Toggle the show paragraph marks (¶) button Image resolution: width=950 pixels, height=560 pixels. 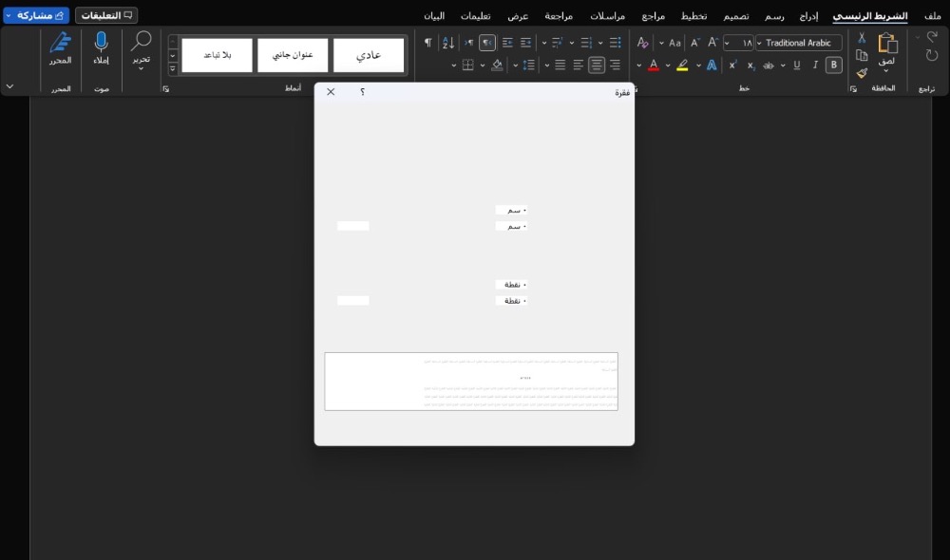[x=427, y=43]
